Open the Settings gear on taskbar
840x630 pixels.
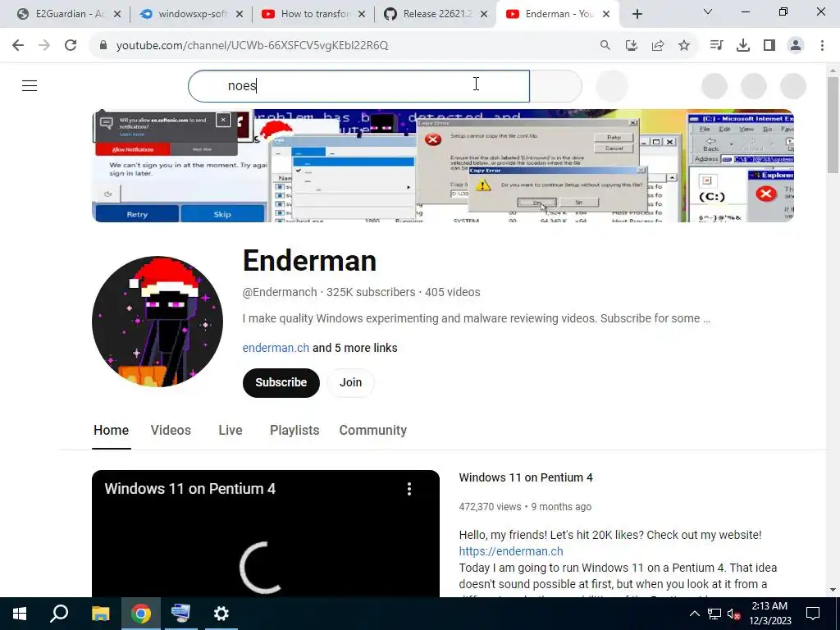(221, 614)
